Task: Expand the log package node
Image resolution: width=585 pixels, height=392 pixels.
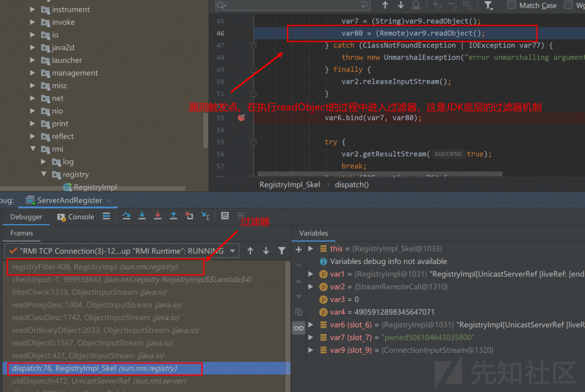Action: tap(44, 161)
